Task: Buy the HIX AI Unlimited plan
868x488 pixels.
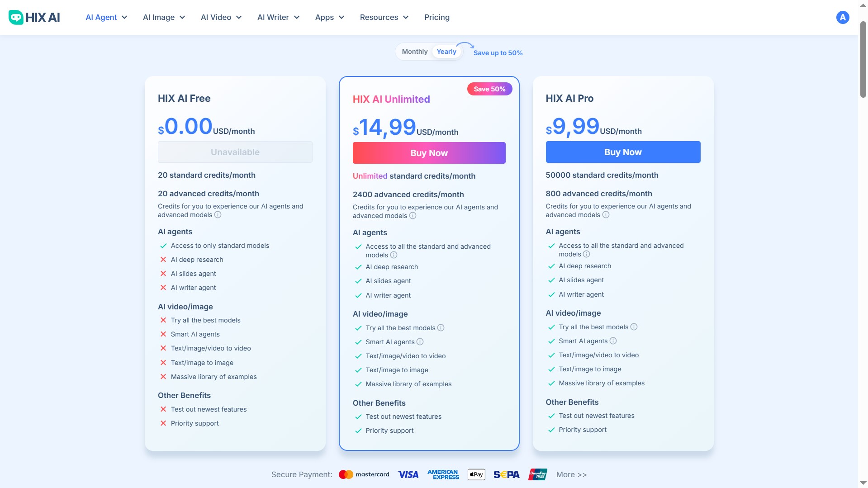Action: tap(429, 153)
